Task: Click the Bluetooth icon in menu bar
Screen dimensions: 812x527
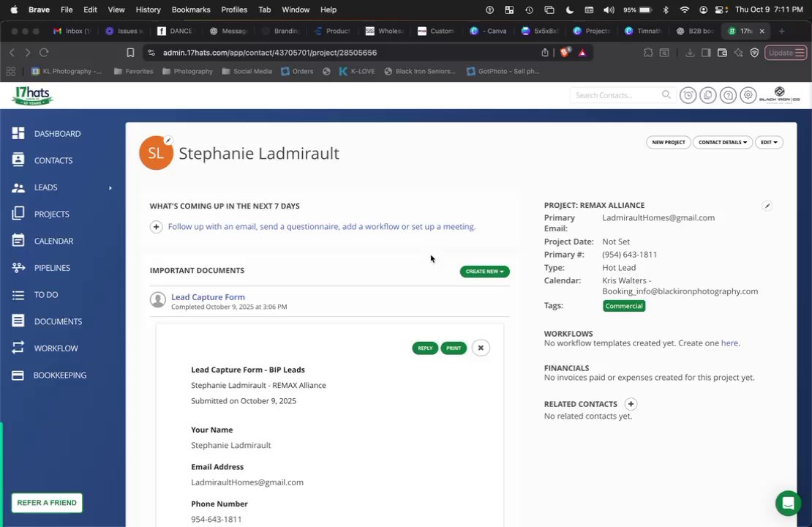Action: (x=666, y=10)
